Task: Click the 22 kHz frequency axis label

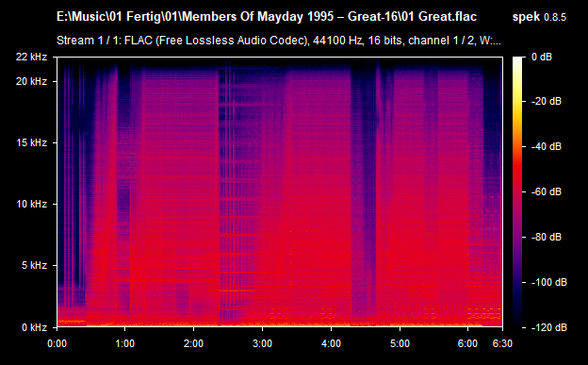Action: (x=31, y=58)
